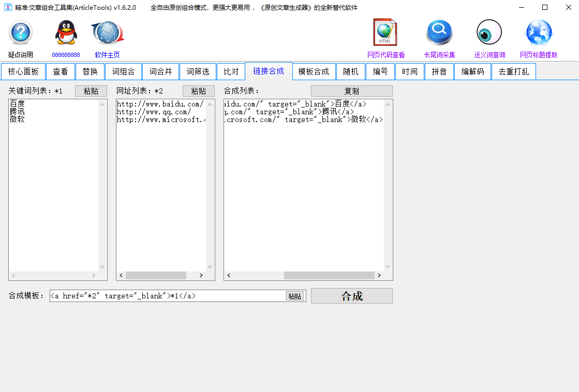Go to the 去重打乱 tab
Screen dimensions: 579x392
tap(513, 71)
